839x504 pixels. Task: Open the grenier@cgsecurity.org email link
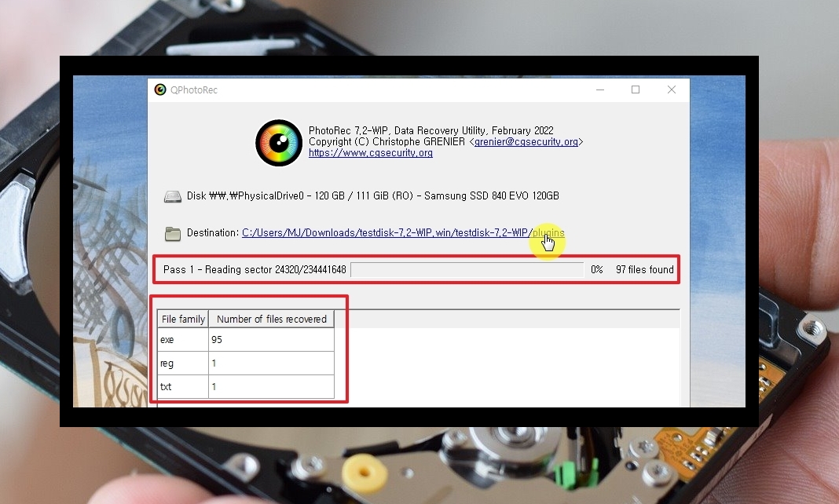(526, 141)
